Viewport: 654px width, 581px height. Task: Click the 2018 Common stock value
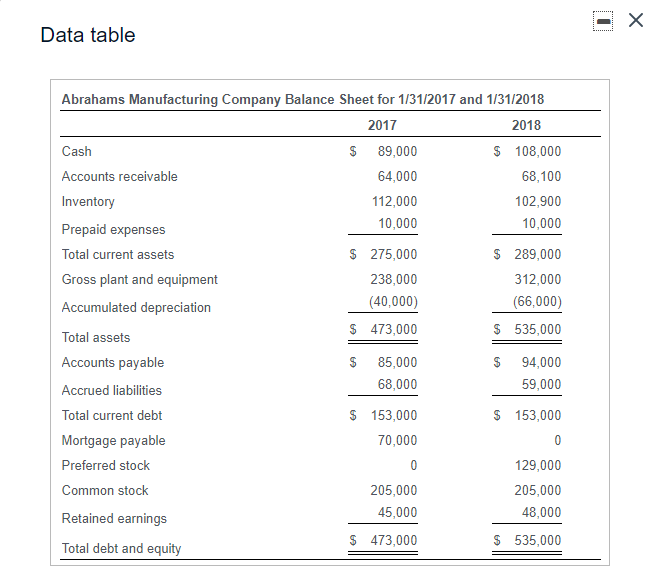(538, 490)
